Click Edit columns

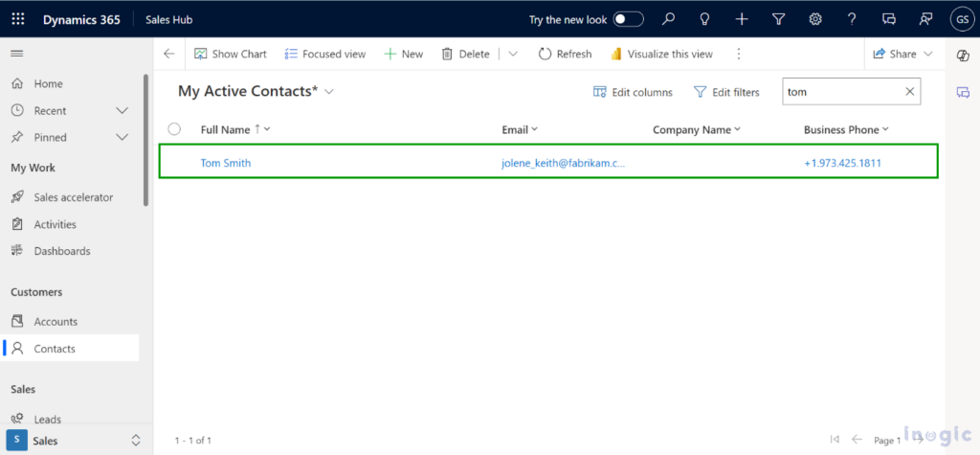(633, 92)
